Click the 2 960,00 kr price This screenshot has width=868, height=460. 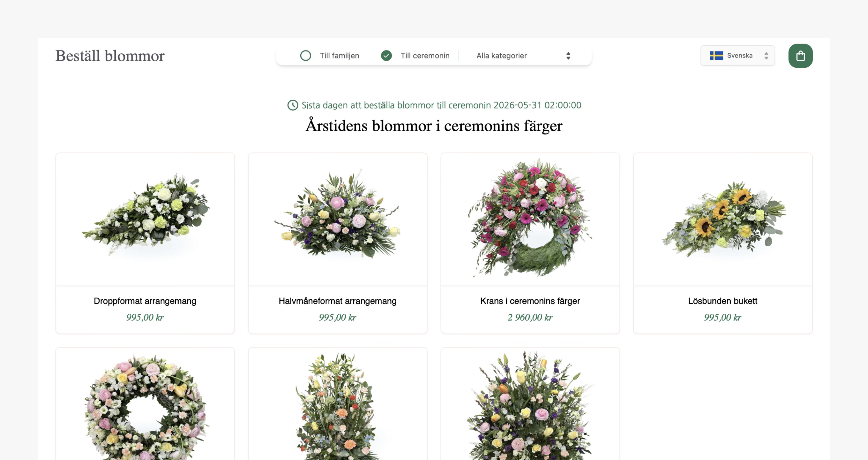(530, 317)
